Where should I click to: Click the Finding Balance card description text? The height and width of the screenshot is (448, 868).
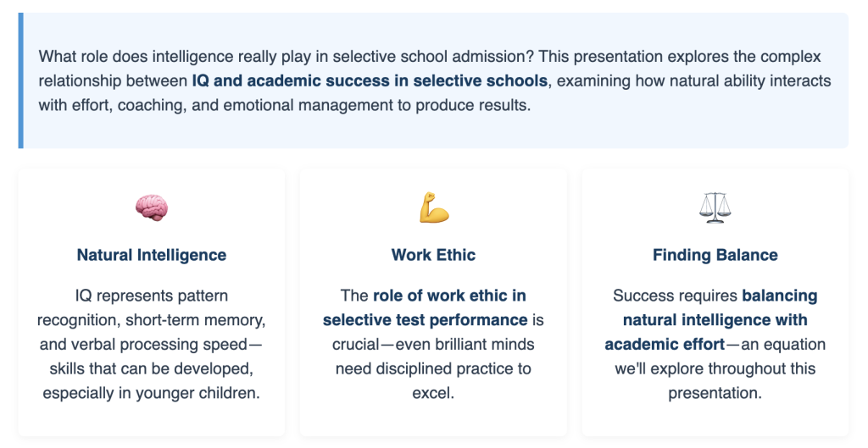coord(715,344)
